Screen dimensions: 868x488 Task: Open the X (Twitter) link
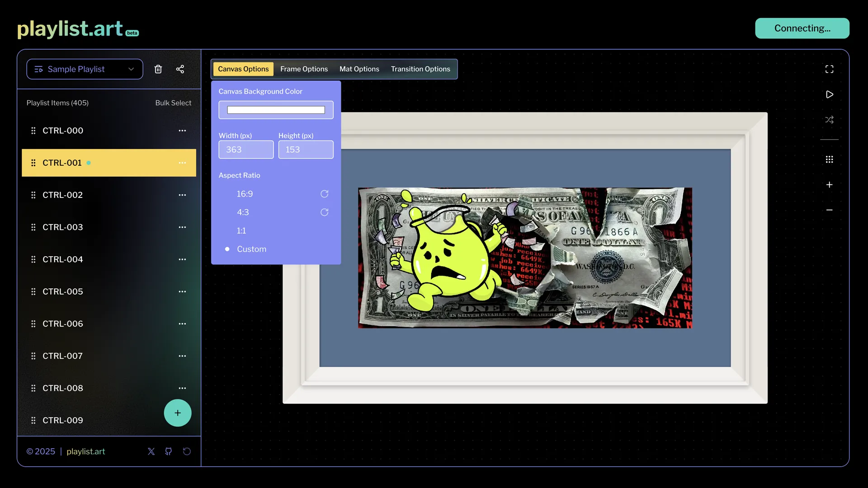151,451
